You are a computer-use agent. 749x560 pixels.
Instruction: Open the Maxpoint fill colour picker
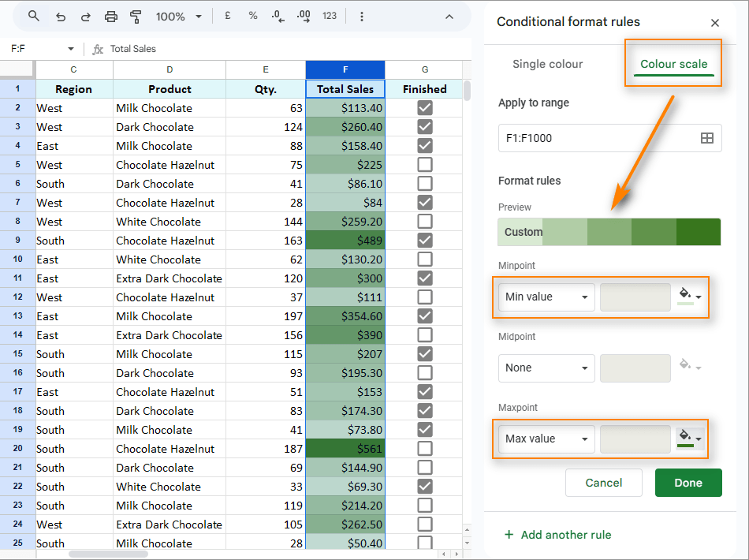pos(689,439)
